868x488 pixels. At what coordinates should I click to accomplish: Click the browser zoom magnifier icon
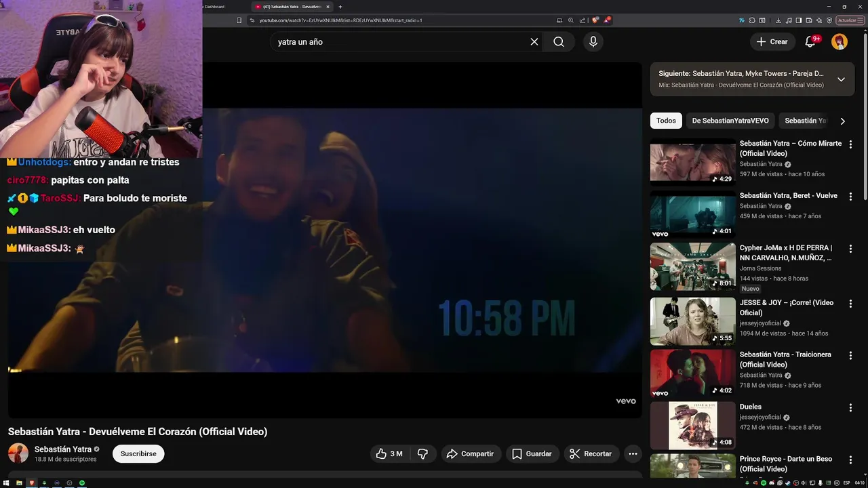(571, 20)
